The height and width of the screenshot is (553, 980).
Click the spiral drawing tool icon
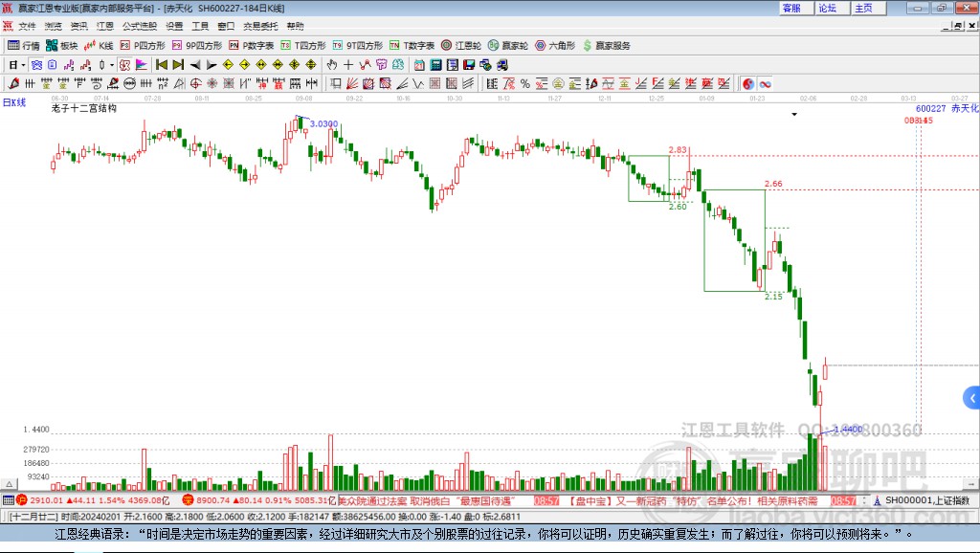tap(97, 84)
